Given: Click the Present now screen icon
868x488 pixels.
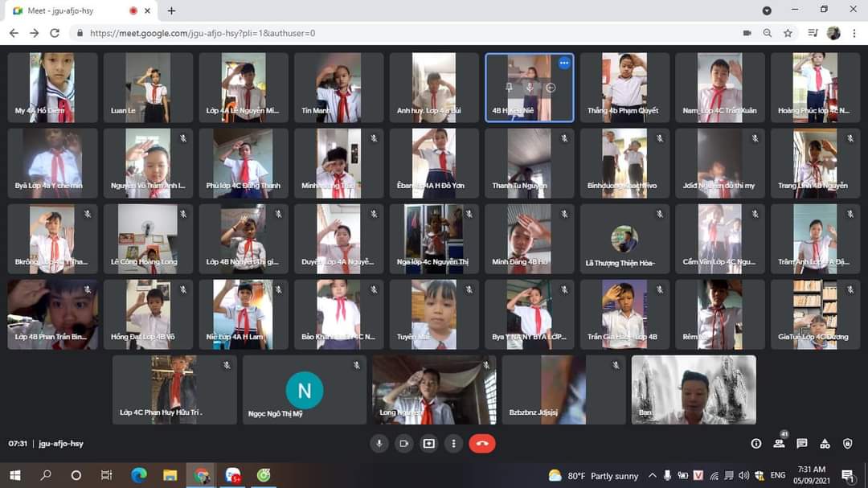Looking at the screenshot, I should pos(429,443).
